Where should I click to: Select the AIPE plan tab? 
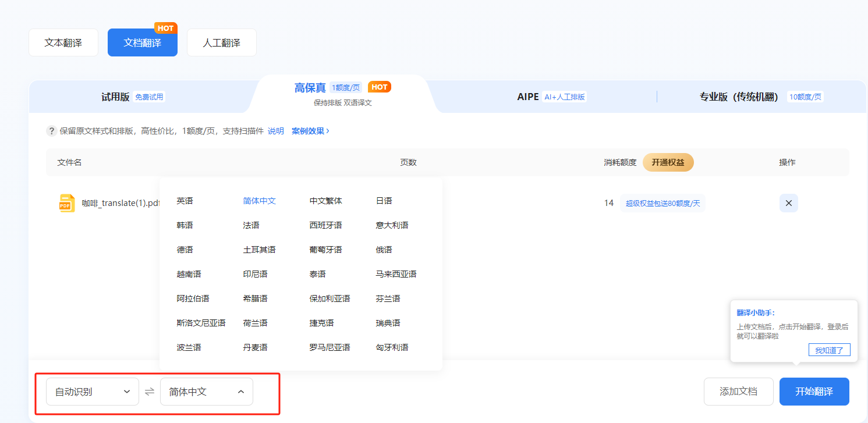pyautogui.click(x=550, y=97)
